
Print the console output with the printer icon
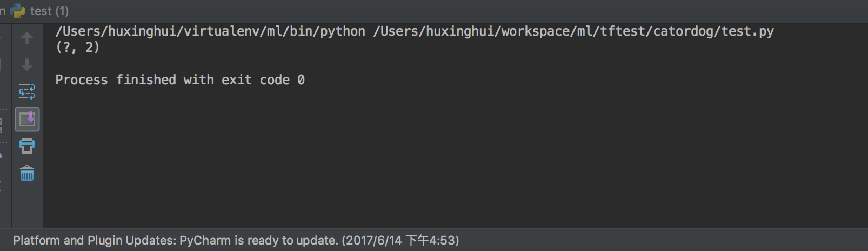coord(27,146)
